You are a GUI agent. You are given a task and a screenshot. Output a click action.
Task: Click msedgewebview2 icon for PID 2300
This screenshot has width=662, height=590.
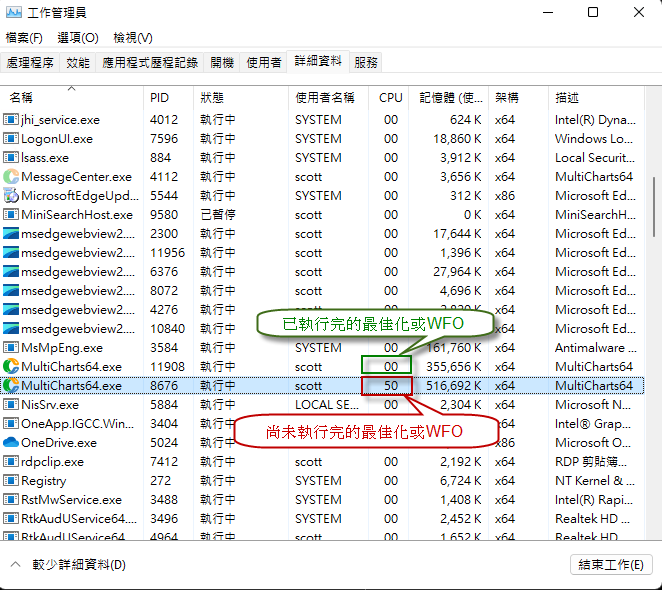(x=11, y=234)
